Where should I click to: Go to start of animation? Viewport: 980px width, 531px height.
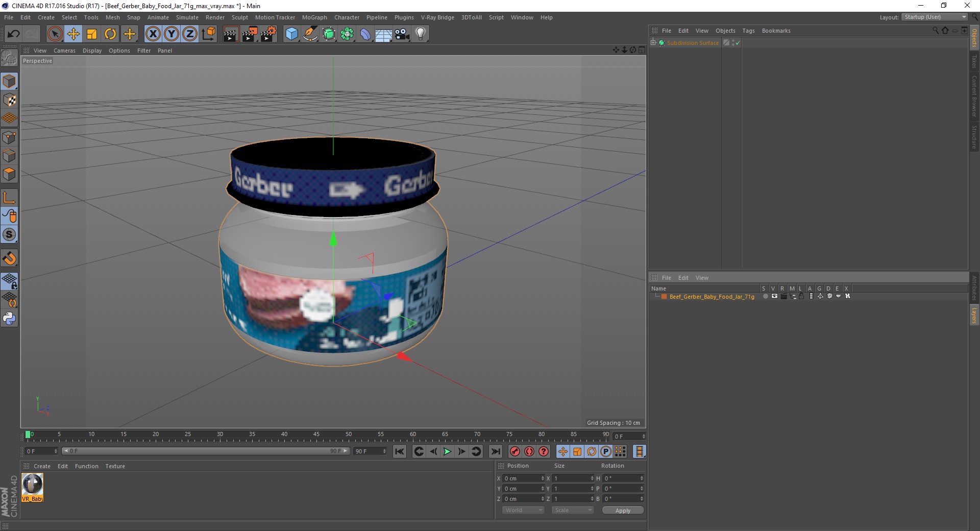(400, 451)
